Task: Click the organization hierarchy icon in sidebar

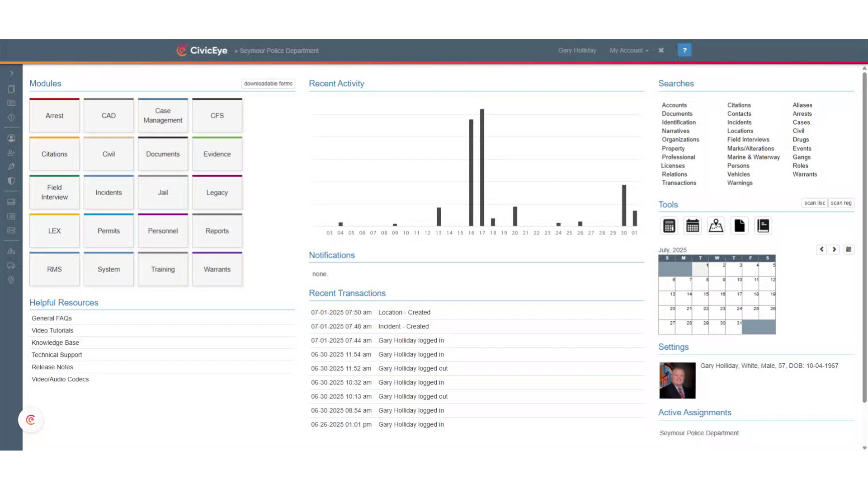Action: (x=11, y=251)
